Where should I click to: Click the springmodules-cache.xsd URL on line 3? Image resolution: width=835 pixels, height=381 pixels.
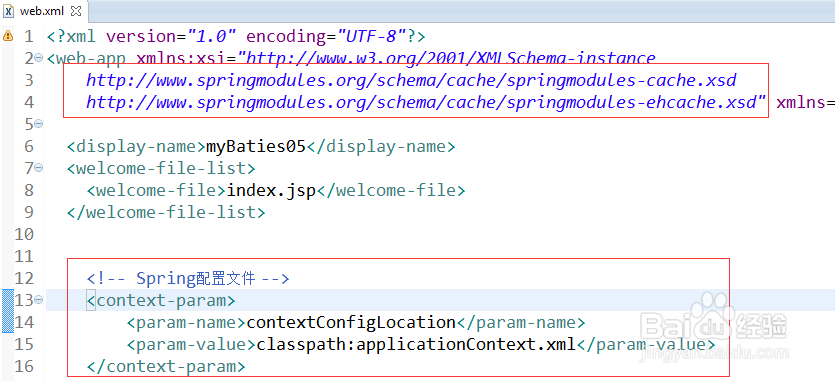[411, 80]
